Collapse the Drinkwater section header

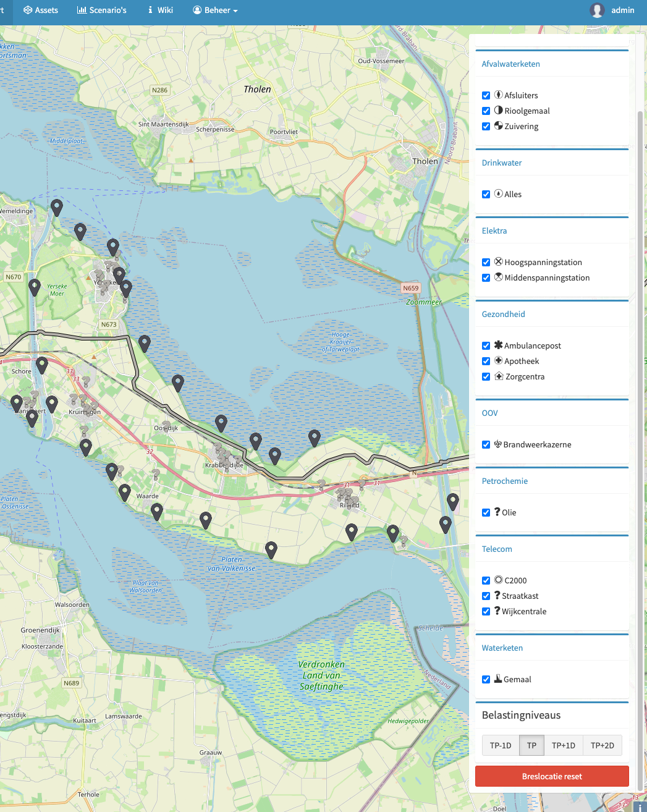(x=502, y=163)
